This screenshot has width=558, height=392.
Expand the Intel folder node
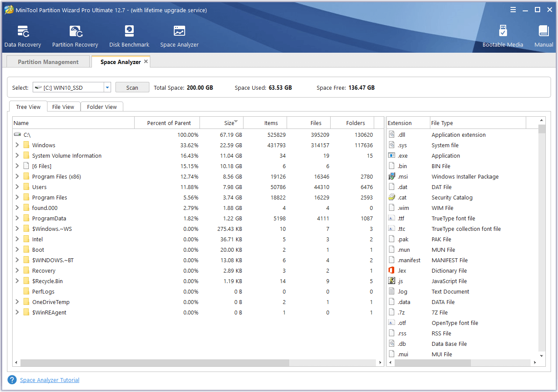pyautogui.click(x=17, y=239)
